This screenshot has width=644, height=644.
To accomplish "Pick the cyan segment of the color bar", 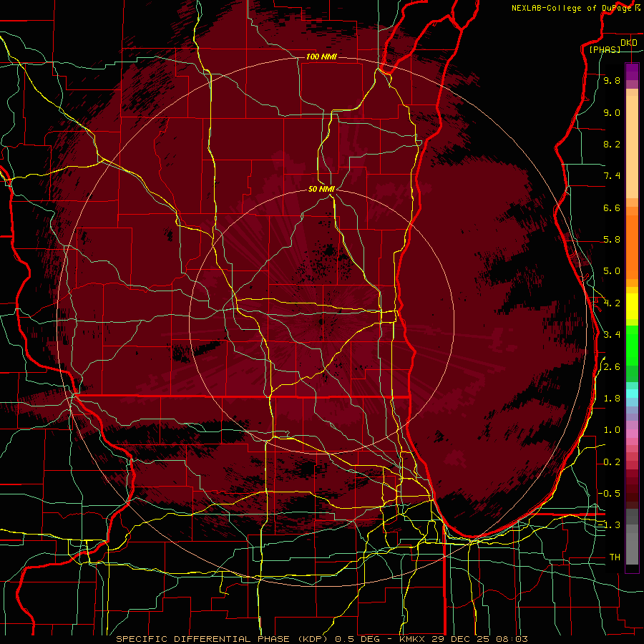I will [x=632, y=394].
